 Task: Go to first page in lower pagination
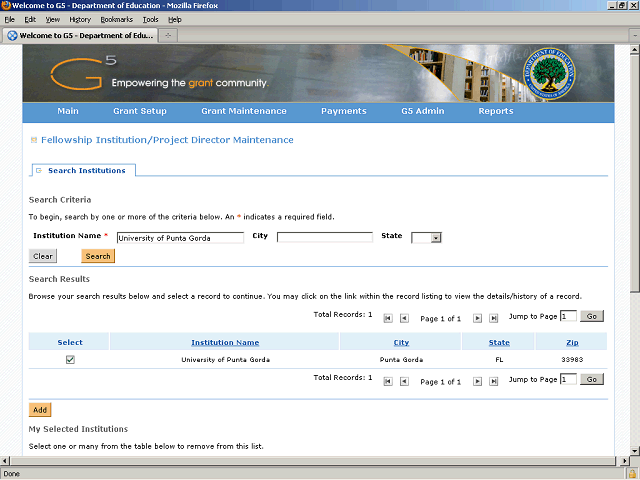point(388,382)
